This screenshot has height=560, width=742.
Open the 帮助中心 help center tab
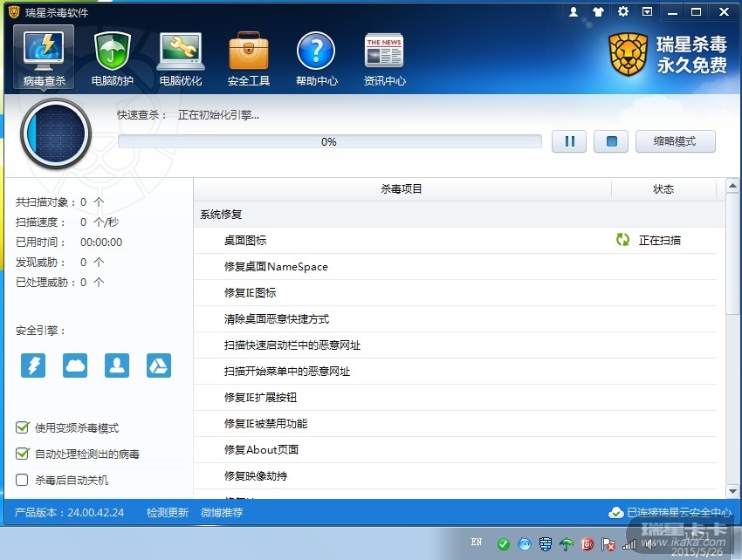[317, 58]
